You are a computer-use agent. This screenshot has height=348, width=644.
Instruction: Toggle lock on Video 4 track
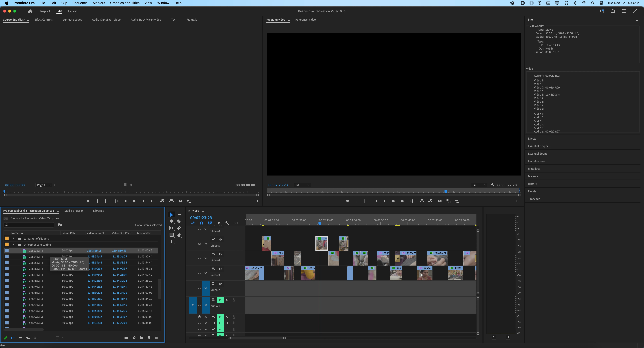[199, 258]
